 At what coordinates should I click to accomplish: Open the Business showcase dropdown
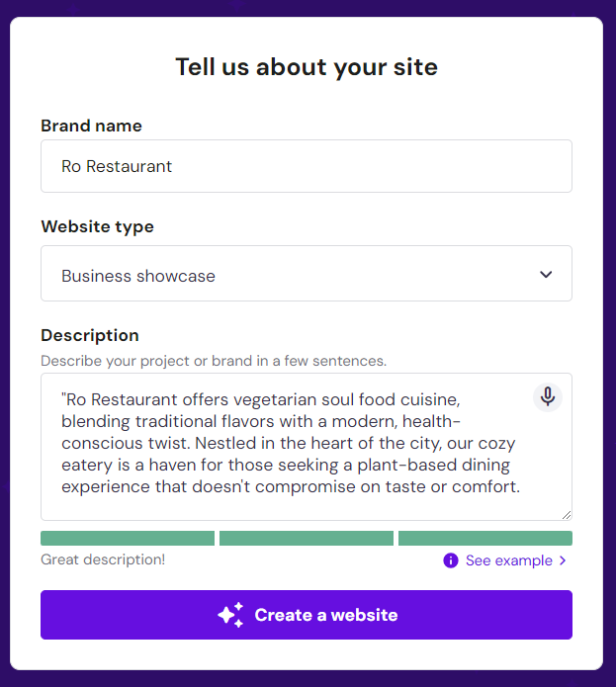pyautogui.click(x=307, y=275)
